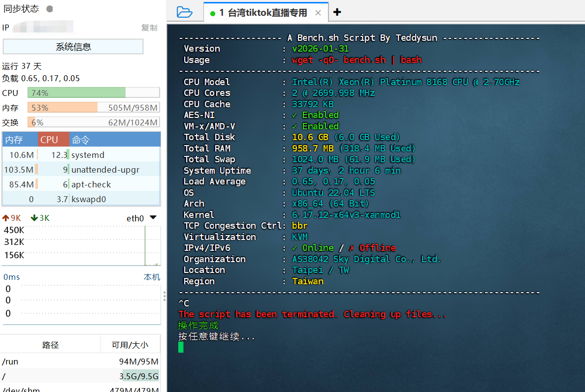Select the 台湾tiktok直播专用 terminal tab
This screenshot has height=392, width=585.
pyautogui.click(x=266, y=12)
